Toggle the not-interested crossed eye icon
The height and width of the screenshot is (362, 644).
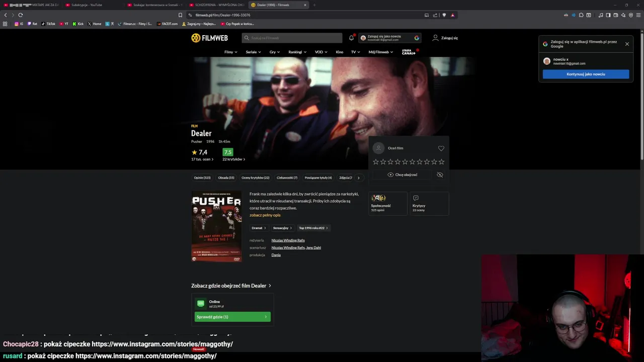point(440,174)
